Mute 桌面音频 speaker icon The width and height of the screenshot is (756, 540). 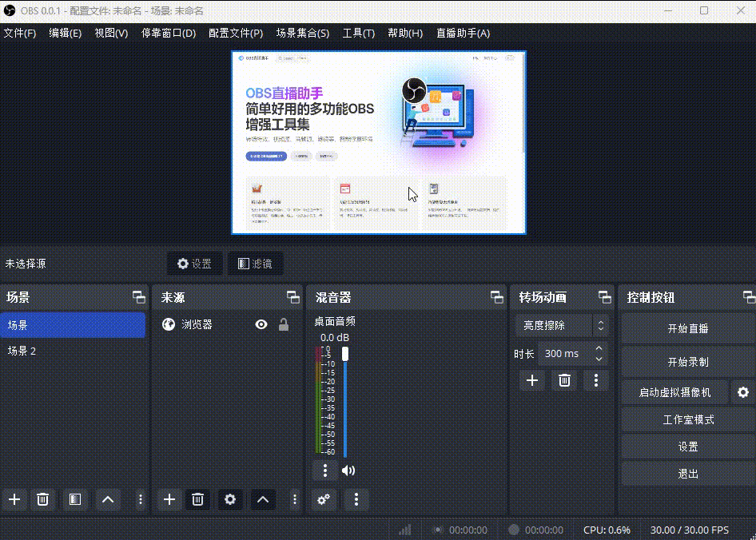(348, 470)
